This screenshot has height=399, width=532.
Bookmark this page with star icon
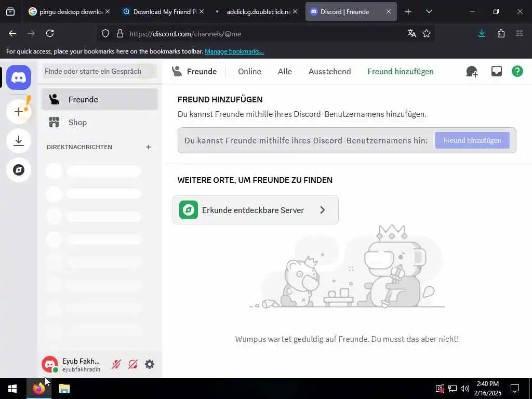click(x=427, y=33)
